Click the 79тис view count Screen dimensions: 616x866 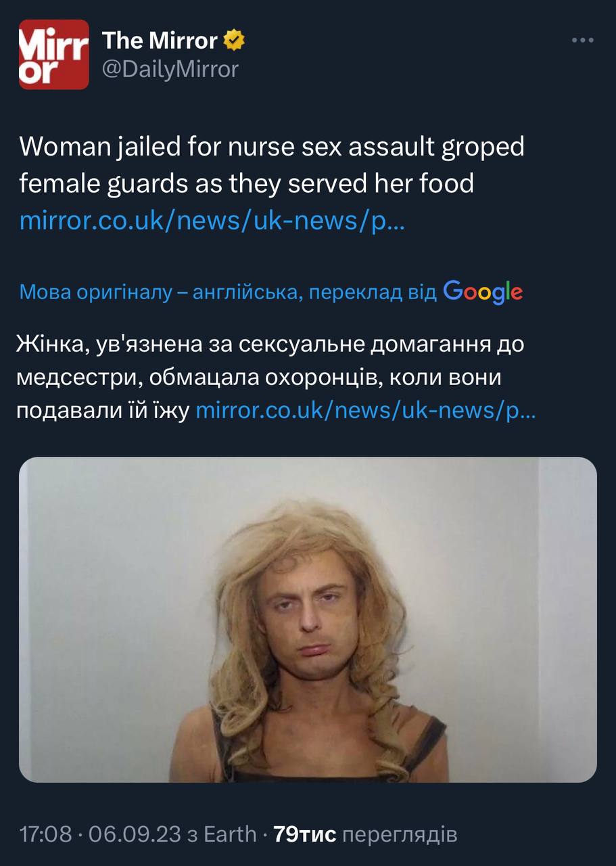(305, 834)
